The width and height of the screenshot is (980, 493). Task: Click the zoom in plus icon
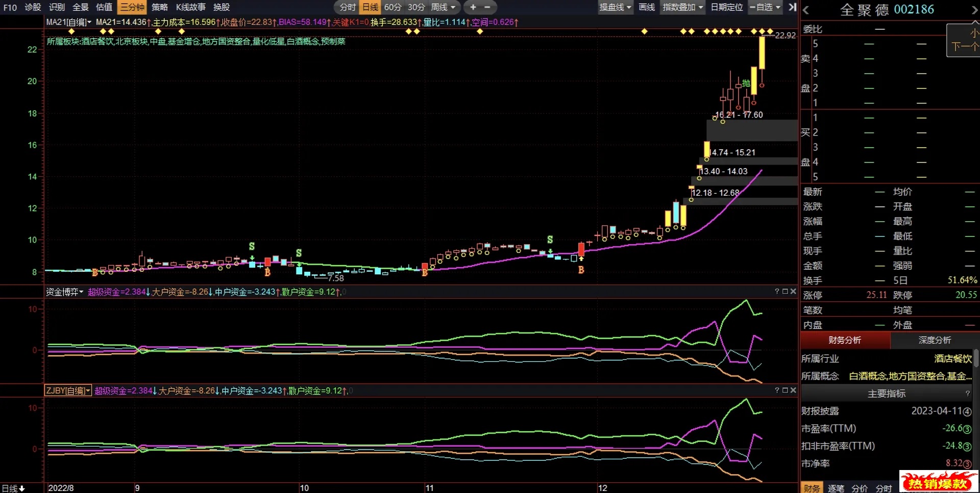(x=473, y=7)
